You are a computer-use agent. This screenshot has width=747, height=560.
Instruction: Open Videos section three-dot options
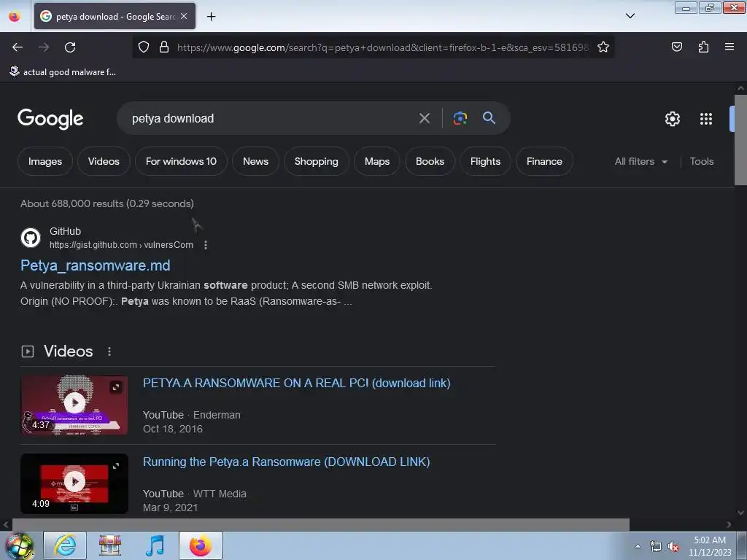tap(109, 351)
